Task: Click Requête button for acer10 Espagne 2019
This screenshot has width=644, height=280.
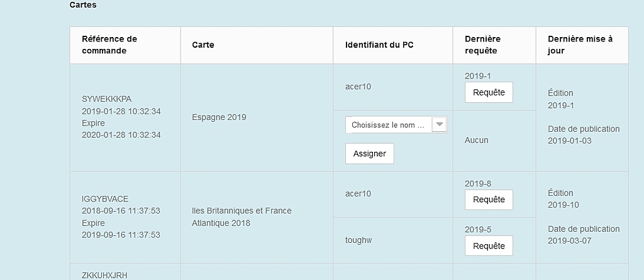Action: (489, 93)
